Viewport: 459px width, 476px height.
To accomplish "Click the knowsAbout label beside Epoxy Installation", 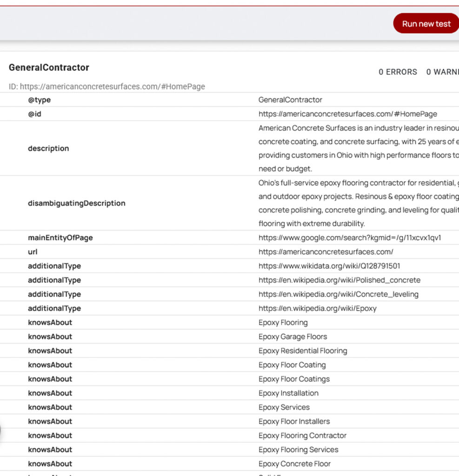I will [50, 393].
